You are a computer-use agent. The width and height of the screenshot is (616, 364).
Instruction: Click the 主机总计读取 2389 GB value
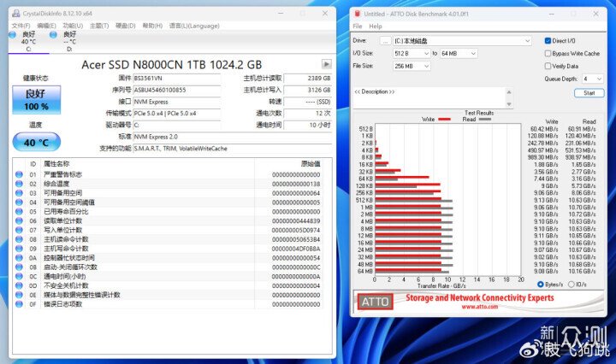(x=308, y=79)
